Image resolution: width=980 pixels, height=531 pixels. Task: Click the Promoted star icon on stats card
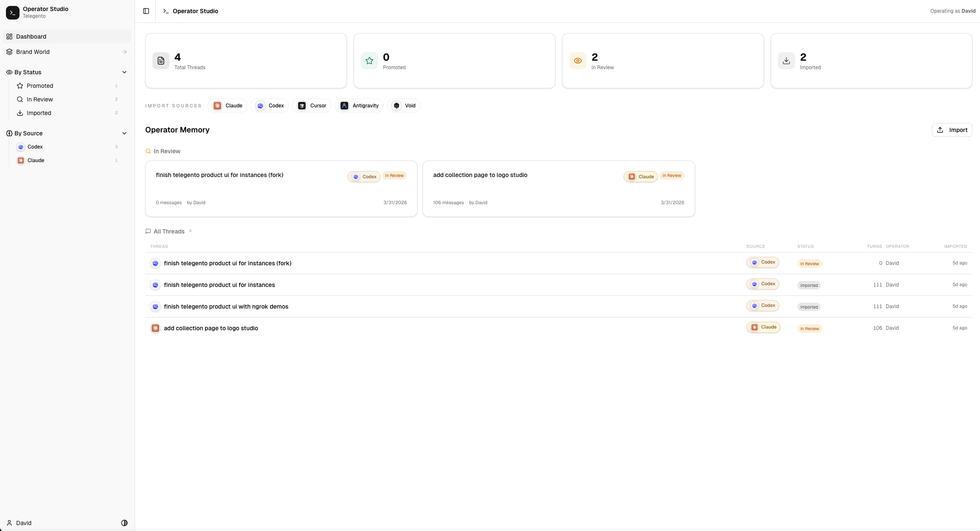369,60
